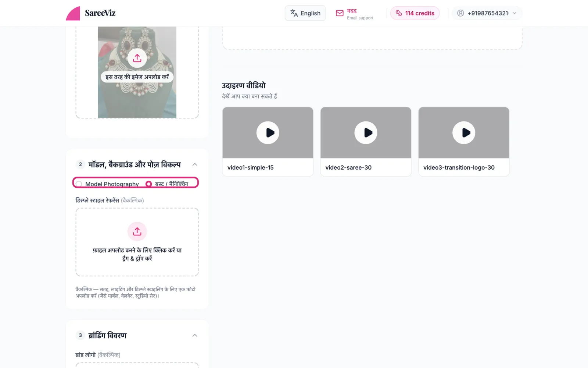Play the video3-transition-logo-30 example

point(464,132)
